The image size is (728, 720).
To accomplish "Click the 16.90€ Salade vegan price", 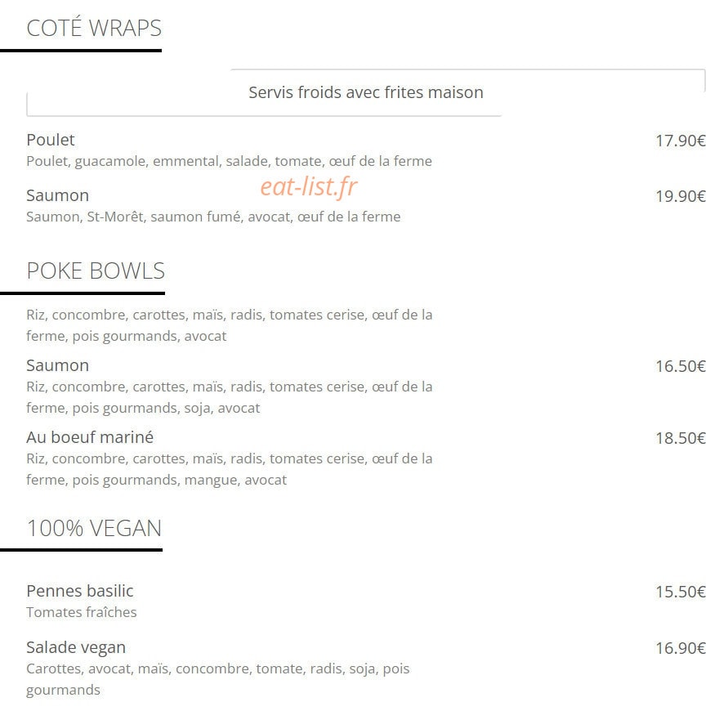I will pyautogui.click(x=680, y=648).
